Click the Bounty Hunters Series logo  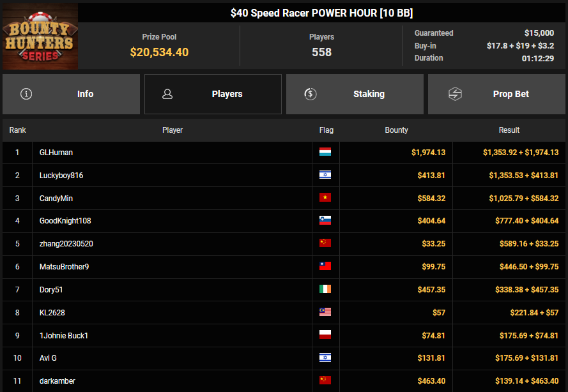[40, 36]
